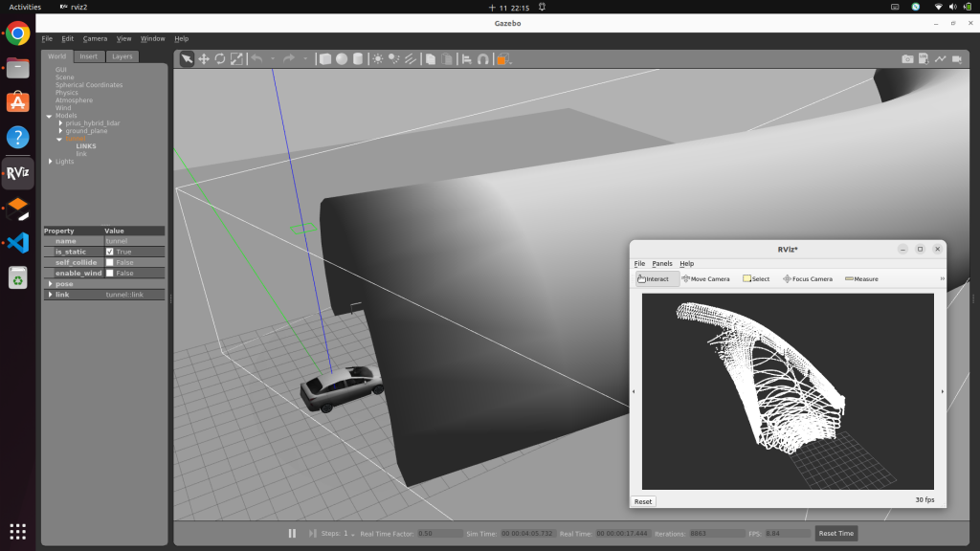Enable the self_collide checkbox

click(x=109, y=262)
